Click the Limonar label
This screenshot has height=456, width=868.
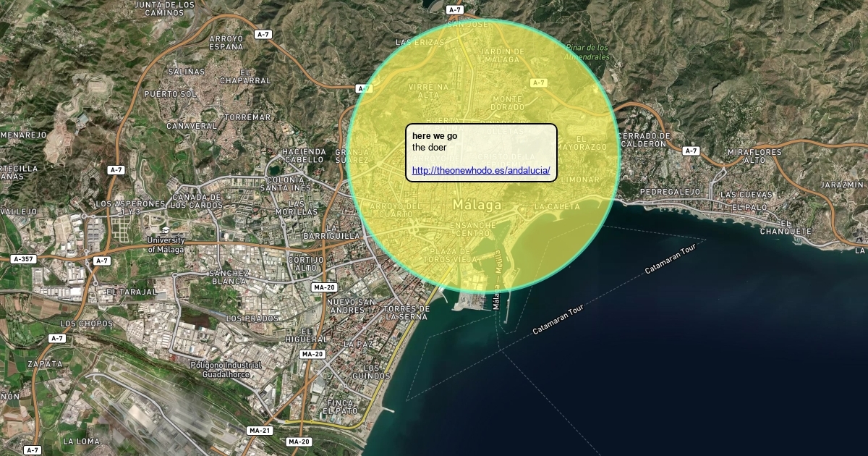(581, 180)
